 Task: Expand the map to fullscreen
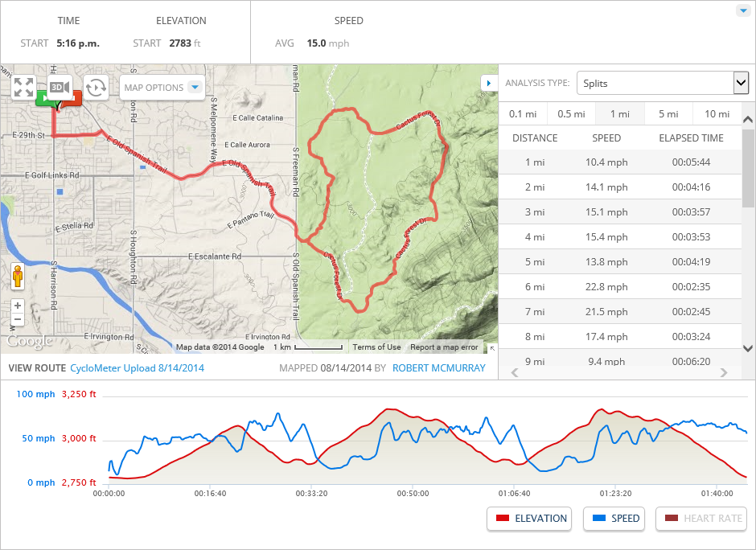coord(23,87)
